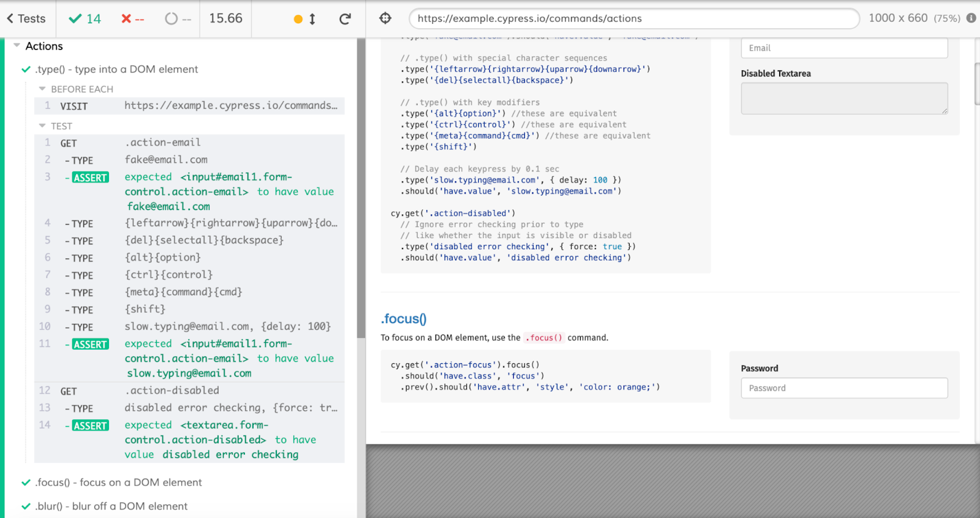Click the reload tests icon
This screenshot has width=980, height=518.
tap(345, 19)
